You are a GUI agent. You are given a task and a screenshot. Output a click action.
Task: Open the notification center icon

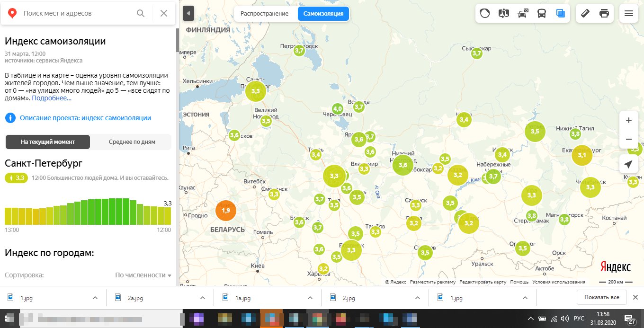pos(630,319)
